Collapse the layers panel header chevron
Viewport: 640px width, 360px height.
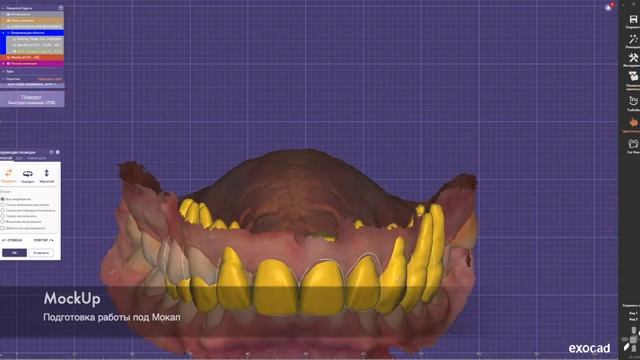(x=3, y=8)
